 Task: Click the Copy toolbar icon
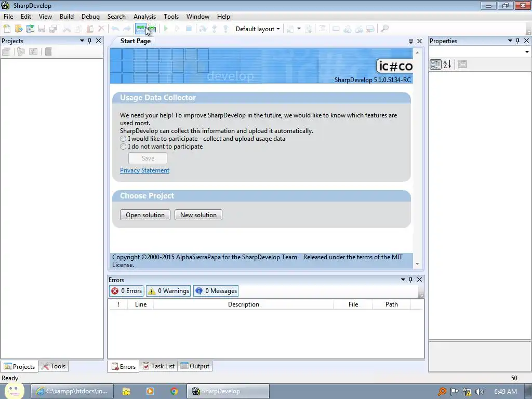[x=78, y=29]
